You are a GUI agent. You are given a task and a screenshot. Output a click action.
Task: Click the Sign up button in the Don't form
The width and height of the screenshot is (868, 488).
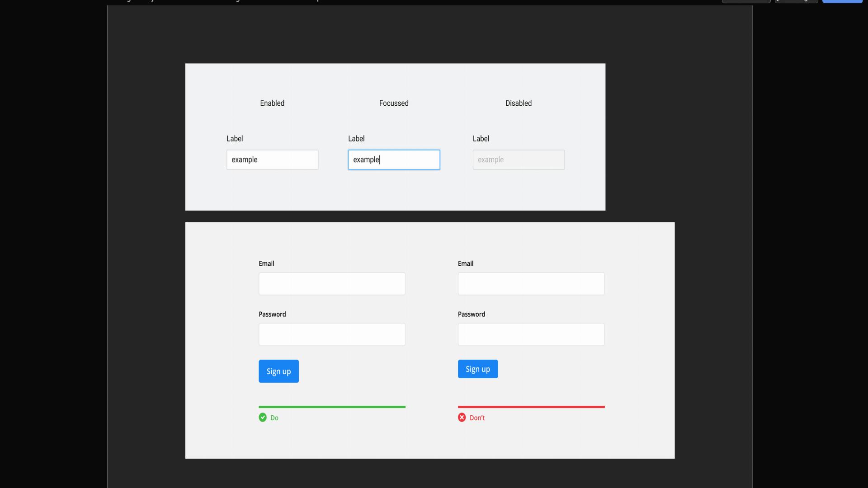pyautogui.click(x=478, y=369)
